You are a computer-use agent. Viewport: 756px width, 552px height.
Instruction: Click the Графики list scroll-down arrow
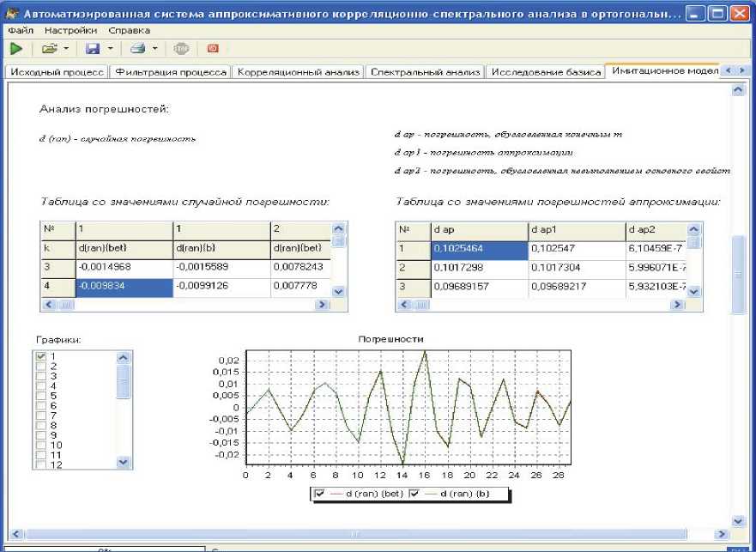pyautogui.click(x=124, y=461)
